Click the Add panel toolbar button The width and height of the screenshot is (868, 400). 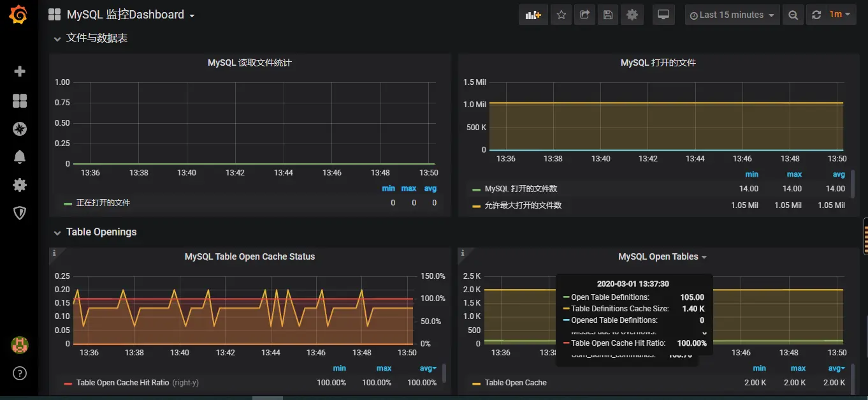pyautogui.click(x=533, y=15)
